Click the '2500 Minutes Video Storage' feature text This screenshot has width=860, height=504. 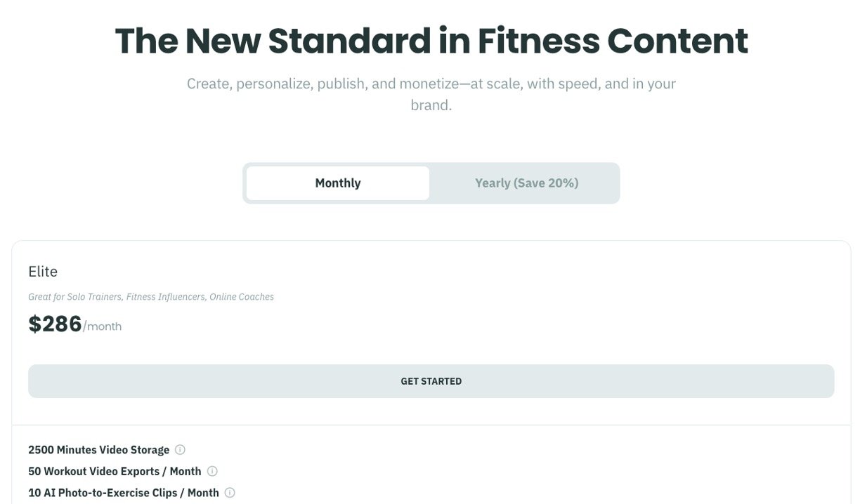pyautogui.click(x=99, y=450)
